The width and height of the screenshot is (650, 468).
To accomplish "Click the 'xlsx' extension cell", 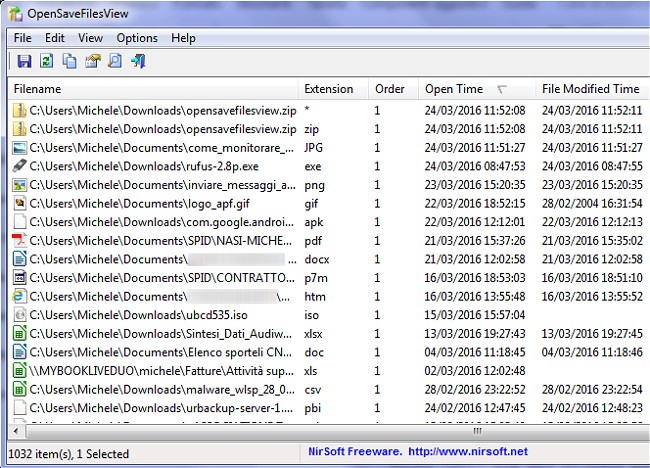I will click(x=313, y=334).
